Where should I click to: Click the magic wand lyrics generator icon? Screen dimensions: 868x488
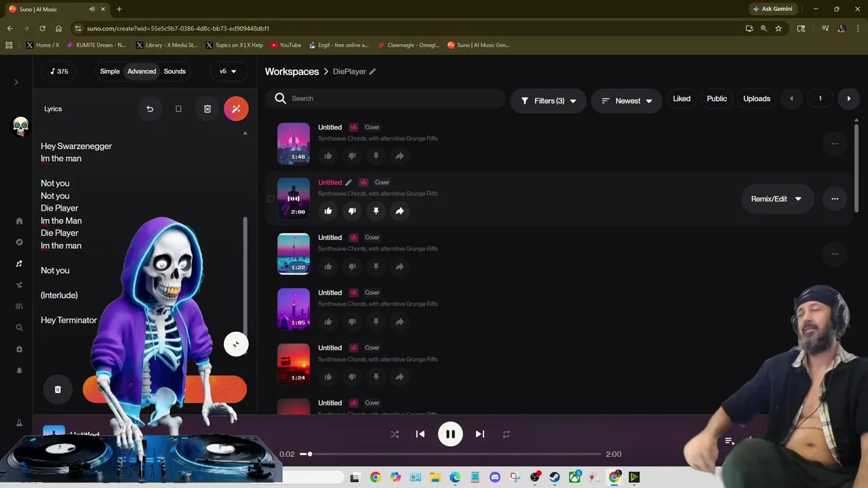236,108
